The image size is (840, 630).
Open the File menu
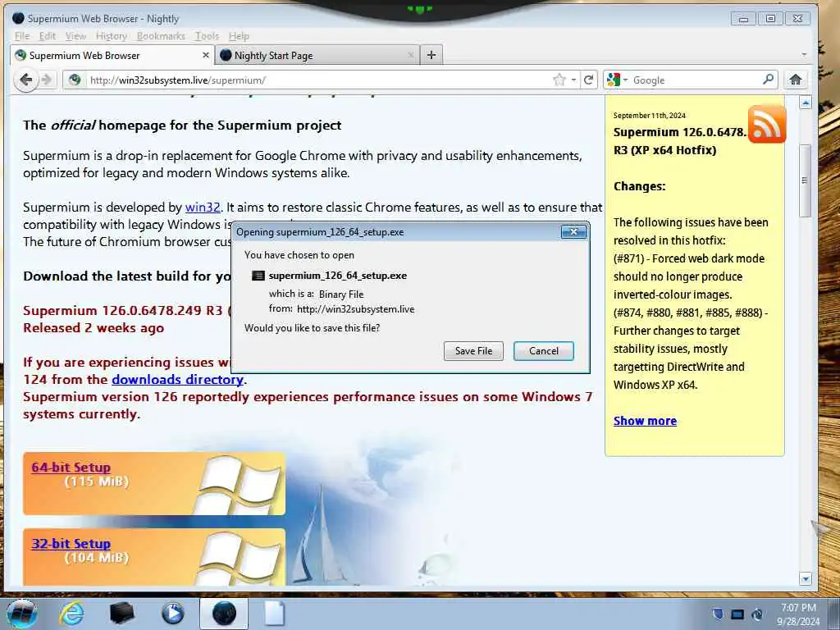[x=22, y=36]
